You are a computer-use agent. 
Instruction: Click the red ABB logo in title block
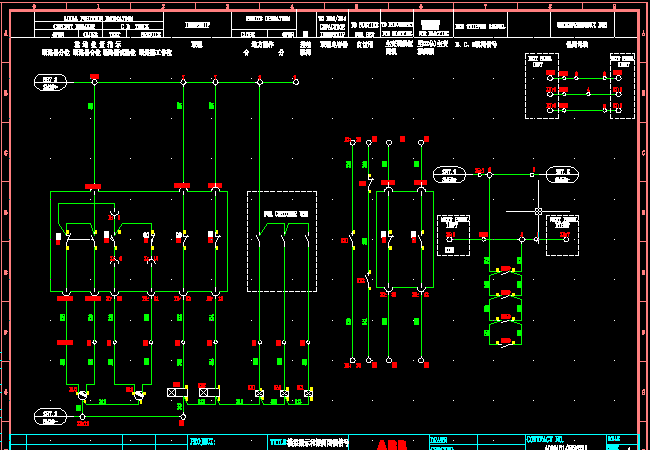click(392, 443)
